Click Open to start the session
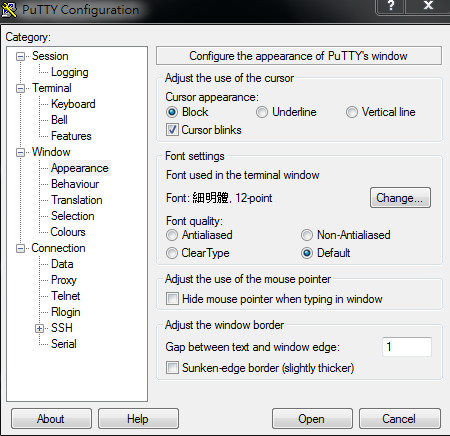Viewport: 450px width, 436px height. pyautogui.click(x=312, y=419)
